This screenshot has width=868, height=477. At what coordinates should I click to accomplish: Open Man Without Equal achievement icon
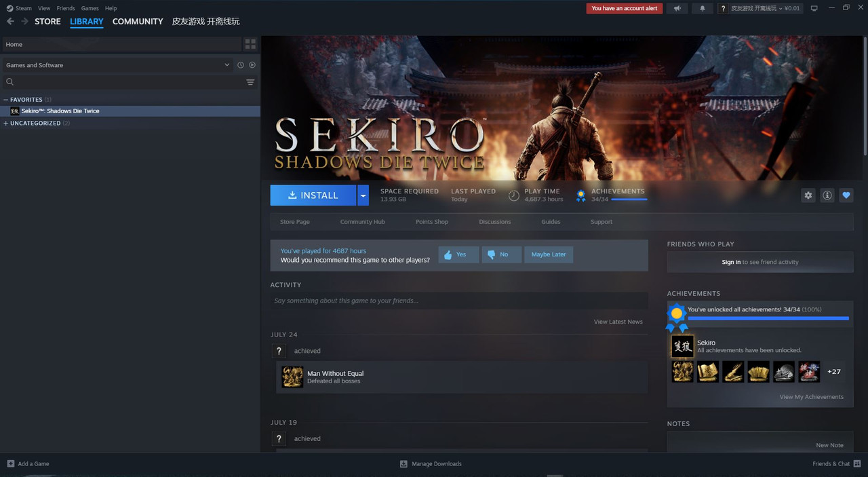point(292,377)
